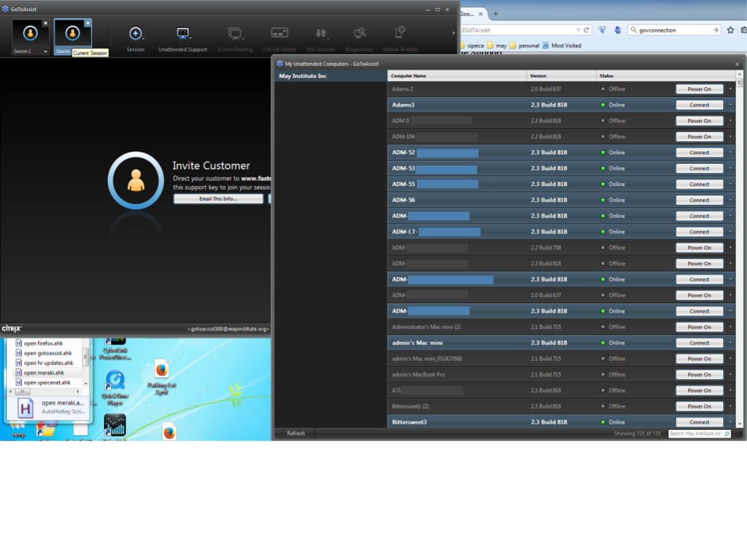Click the Firefox new tab plus button
Screen dimensions: 747x560
[x=496, y=14]
